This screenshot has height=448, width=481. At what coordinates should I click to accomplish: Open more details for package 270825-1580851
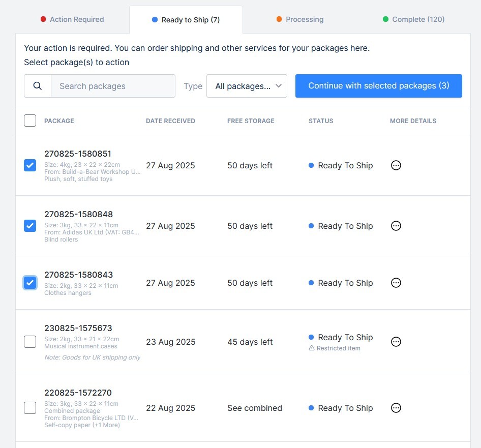[396, 165]
